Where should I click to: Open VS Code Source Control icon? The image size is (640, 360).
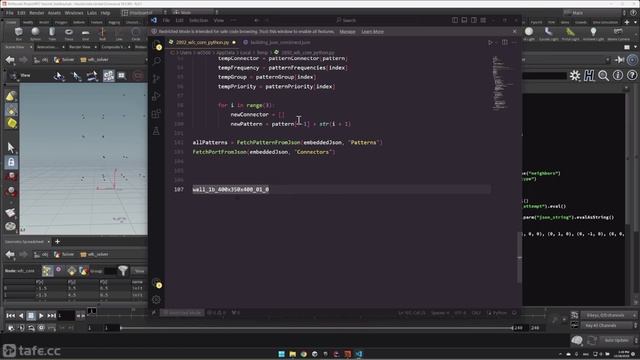point(156,78)
